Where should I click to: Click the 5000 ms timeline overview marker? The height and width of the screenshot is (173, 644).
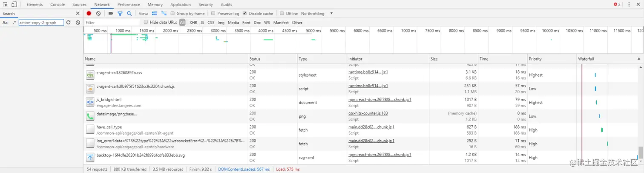click(313, 31)
